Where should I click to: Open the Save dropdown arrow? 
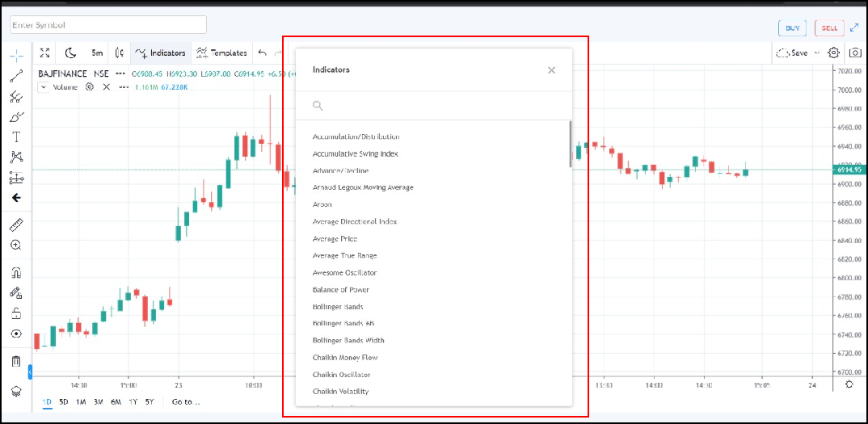point(816,53)
